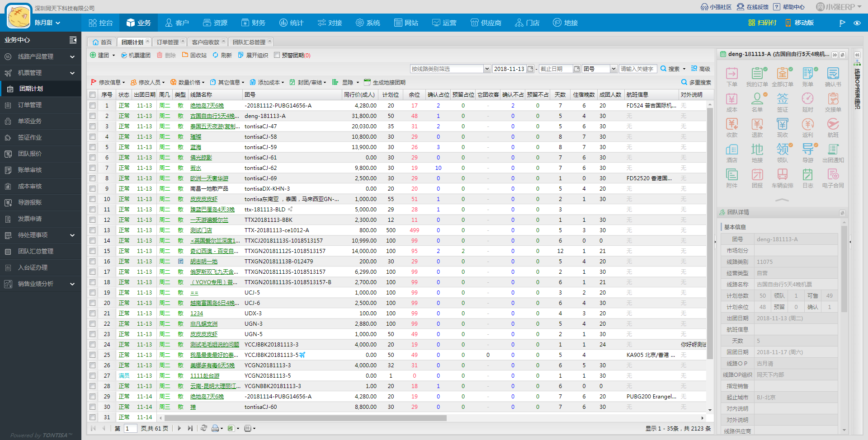This screenshot has height=440, width=868.
Task: Tick the checkbox for row 1
Action: 93,105
